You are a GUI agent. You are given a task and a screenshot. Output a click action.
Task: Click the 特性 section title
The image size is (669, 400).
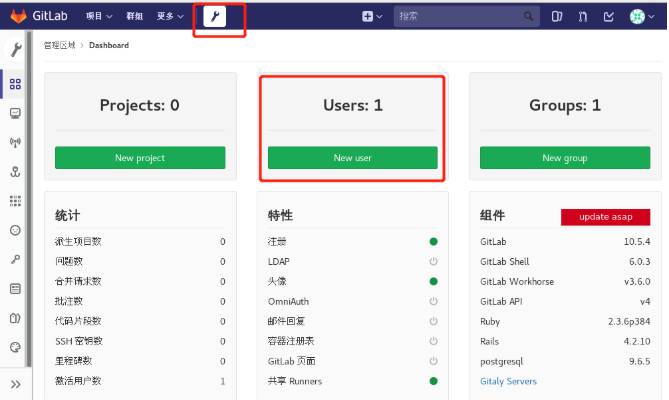[x=280, y=215]
